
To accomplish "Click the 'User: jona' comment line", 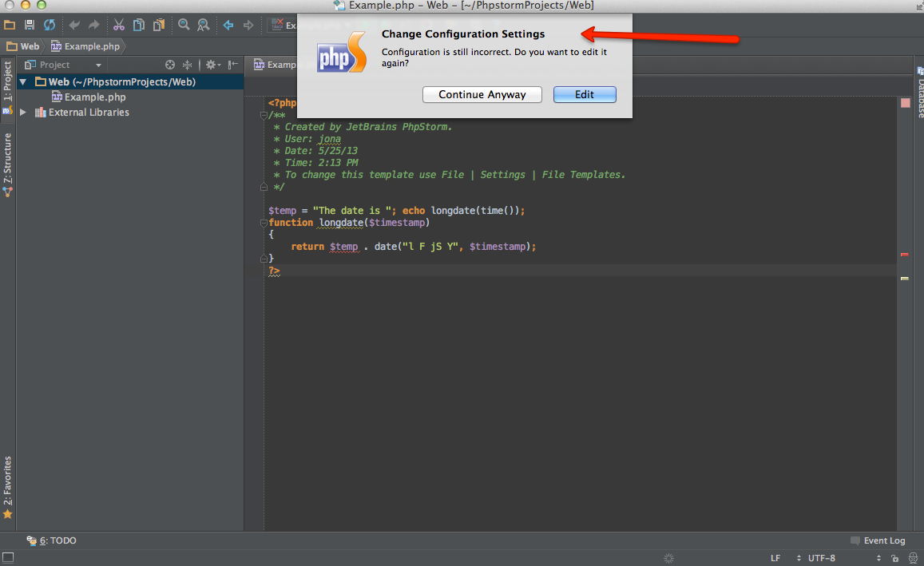I will (307, 139).
